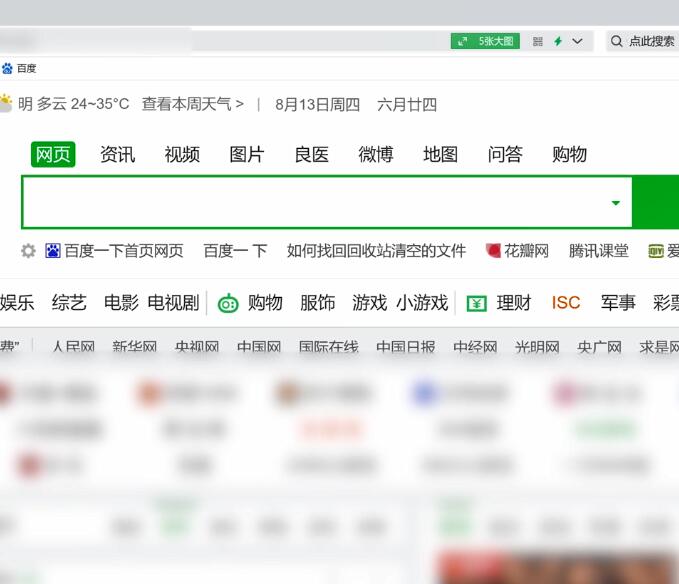Open the 综艺 category
This screenshot has height=584, width=679.
tap(69, 302)
